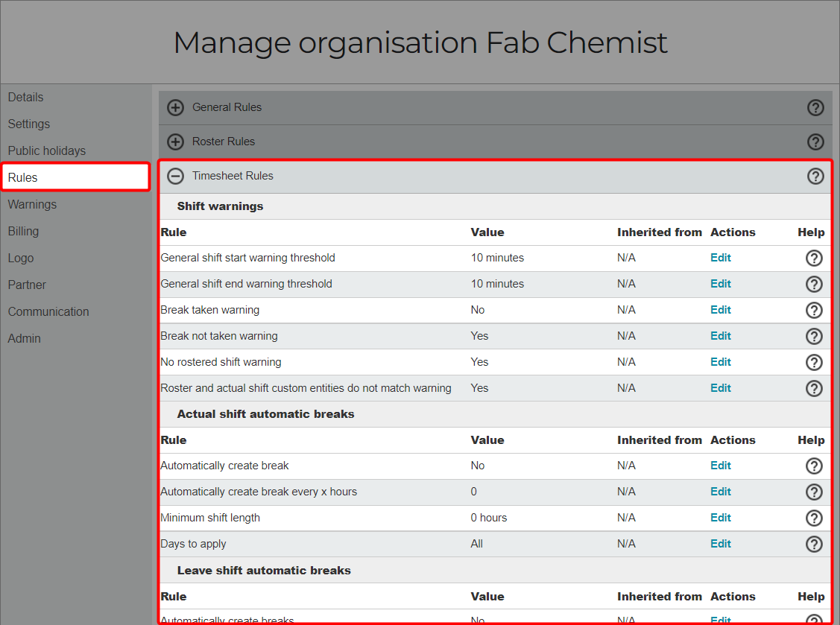The width and height of the screenshot is (840, 625).
Task: Click the Yes value for Break not taken warning
Action: click(x=479, y=336)
